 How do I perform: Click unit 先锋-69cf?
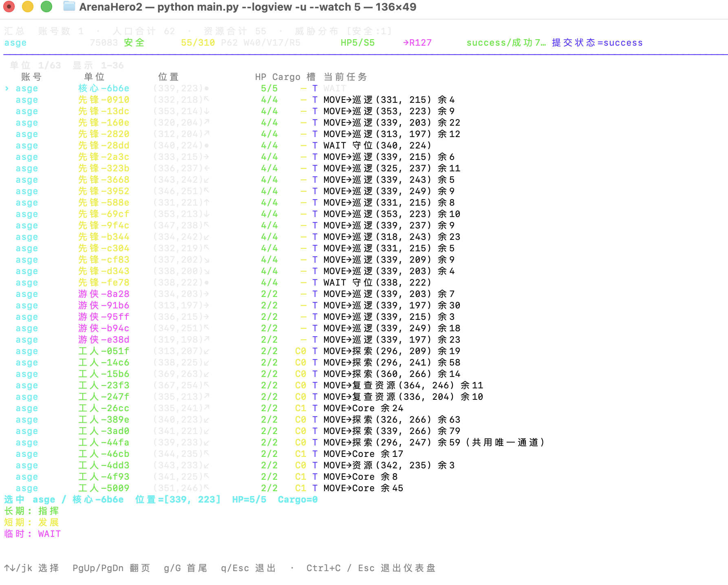(x=104, y=214)
